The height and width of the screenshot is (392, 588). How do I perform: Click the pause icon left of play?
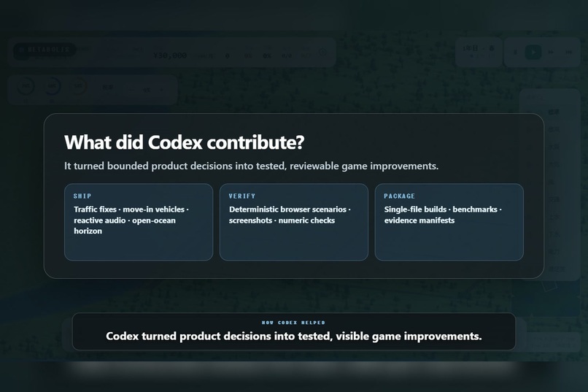click(515, 52)
